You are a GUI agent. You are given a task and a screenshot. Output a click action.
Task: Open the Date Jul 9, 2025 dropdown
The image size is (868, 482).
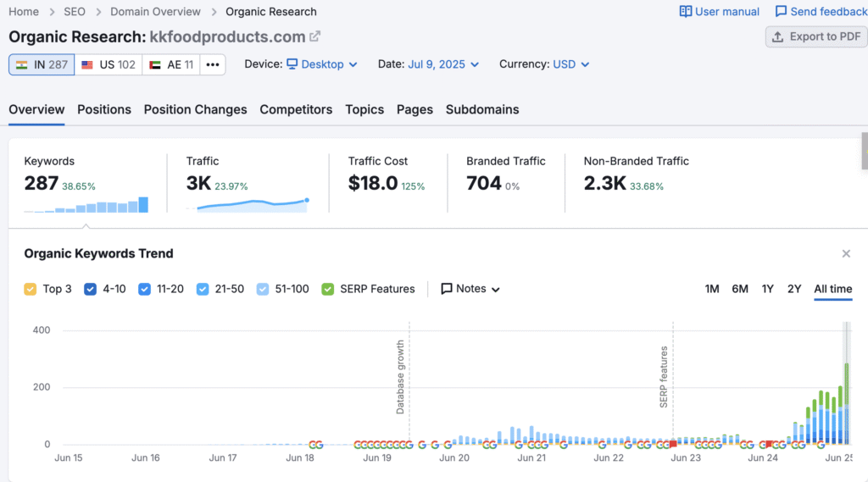click(443, 64)
